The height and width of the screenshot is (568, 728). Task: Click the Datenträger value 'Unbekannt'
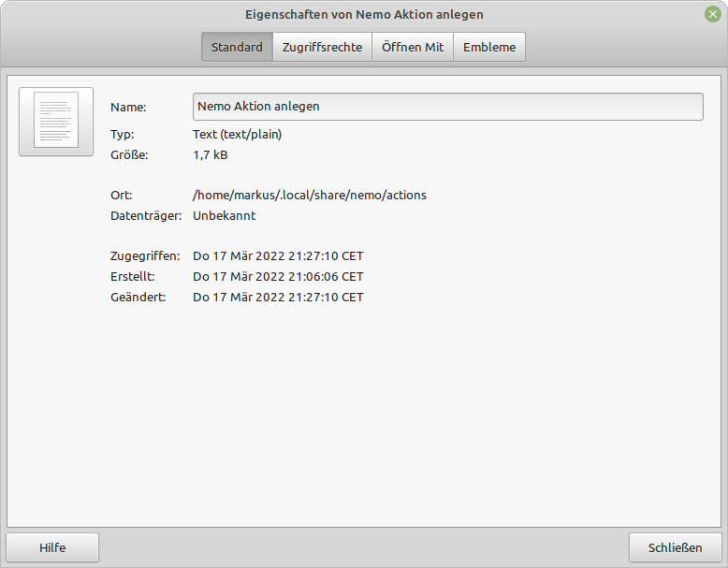pos(224,215)
